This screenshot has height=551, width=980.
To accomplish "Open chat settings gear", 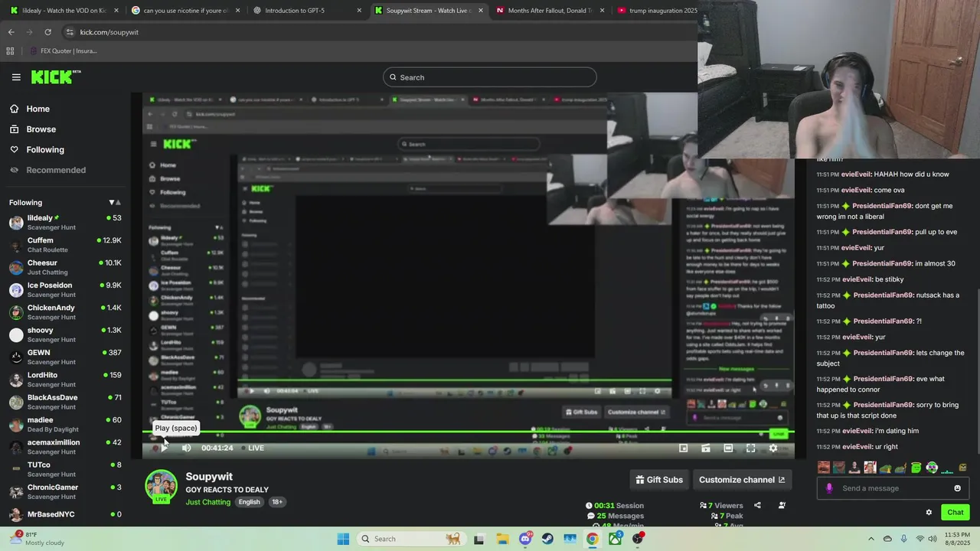I will pyautogui.click(x=929, y=513).
